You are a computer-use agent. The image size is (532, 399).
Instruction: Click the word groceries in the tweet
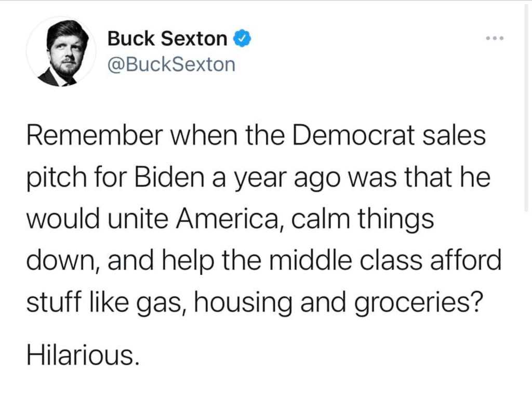pos(419,303)
